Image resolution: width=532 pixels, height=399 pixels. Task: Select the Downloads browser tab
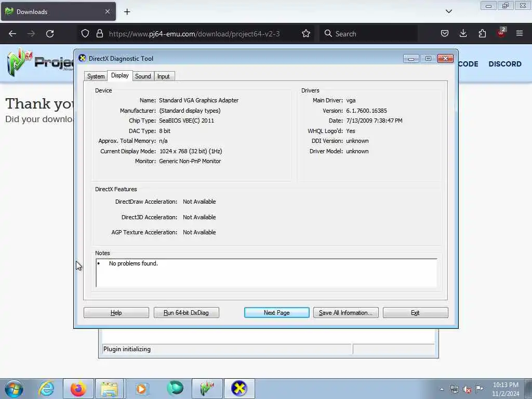coord(58,11)
